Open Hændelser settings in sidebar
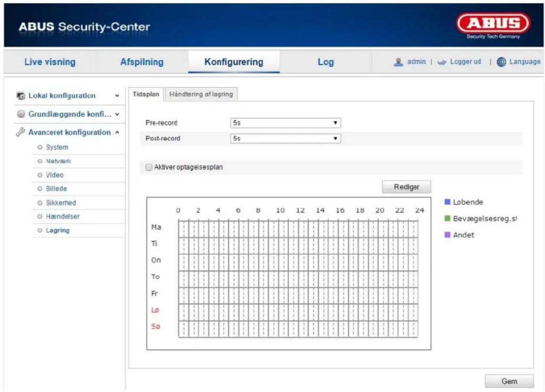The height and width of the screenshot is (392, 545). (63, 216)
